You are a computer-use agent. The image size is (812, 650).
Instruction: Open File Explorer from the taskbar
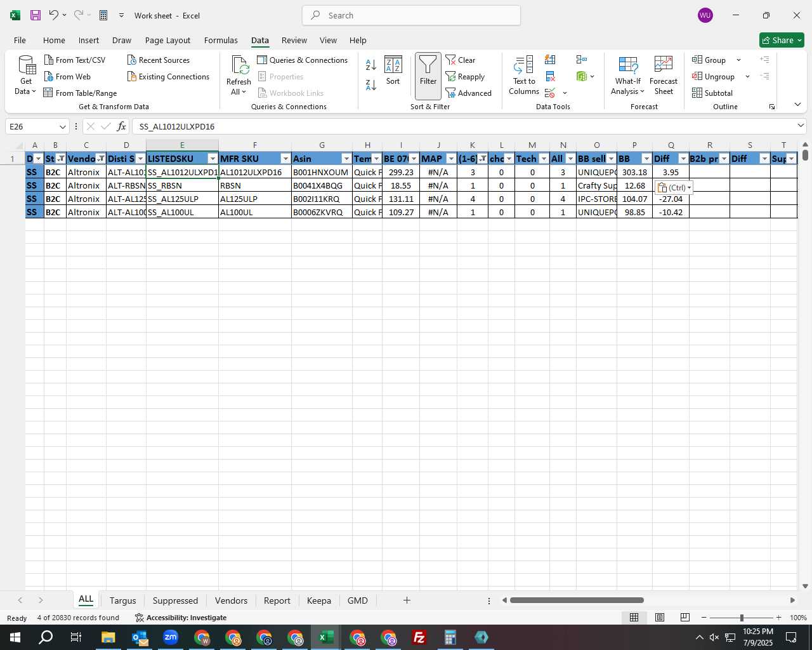point(108,637)
